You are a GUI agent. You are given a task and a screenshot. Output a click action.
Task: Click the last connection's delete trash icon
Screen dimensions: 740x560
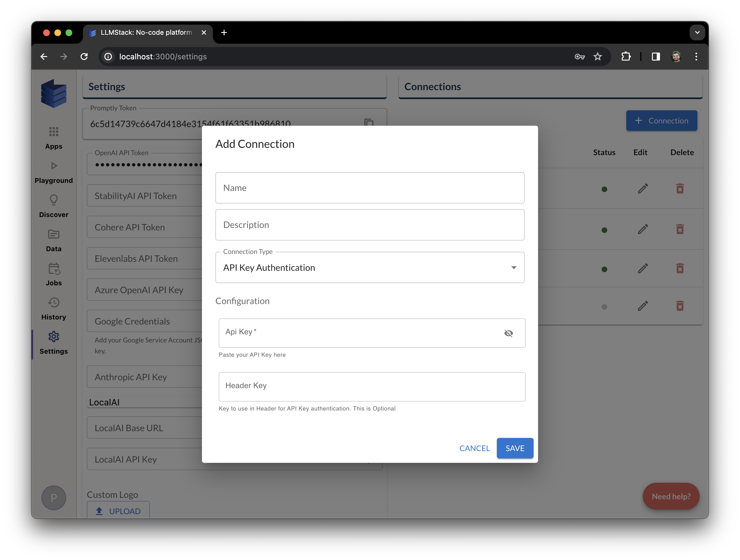tap(680, 306)
